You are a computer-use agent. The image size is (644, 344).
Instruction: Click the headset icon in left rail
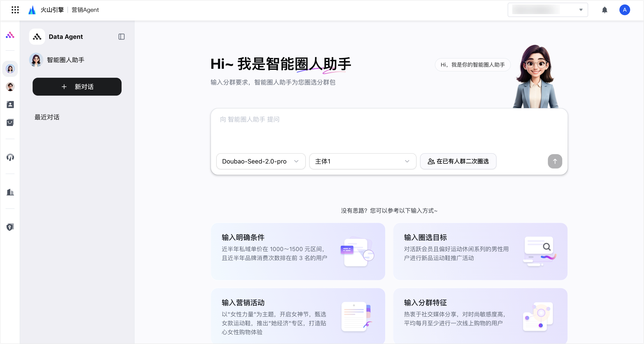click(10, 157)
